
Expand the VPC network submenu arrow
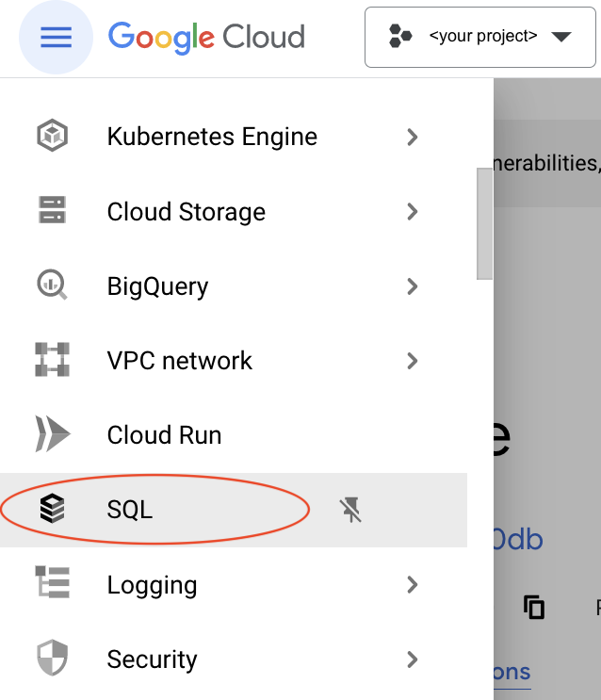tap(412, 360)
